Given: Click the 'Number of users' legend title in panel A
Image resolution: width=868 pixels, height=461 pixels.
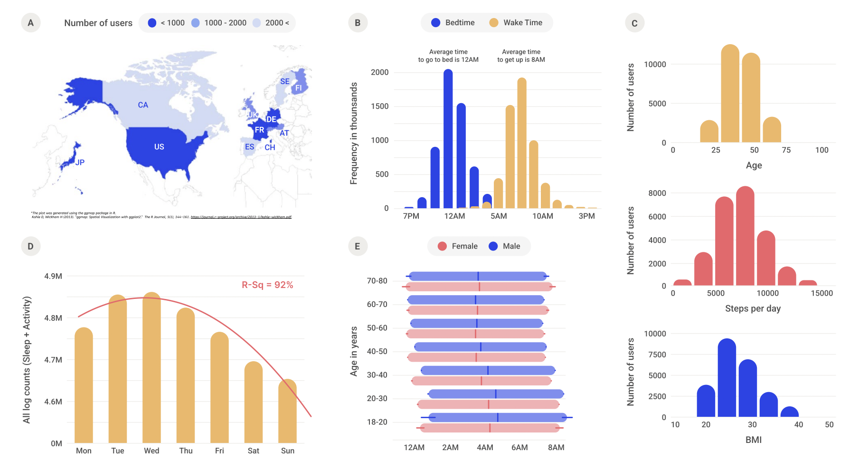Looking at the screenshot, I should (x=98, y=23).
